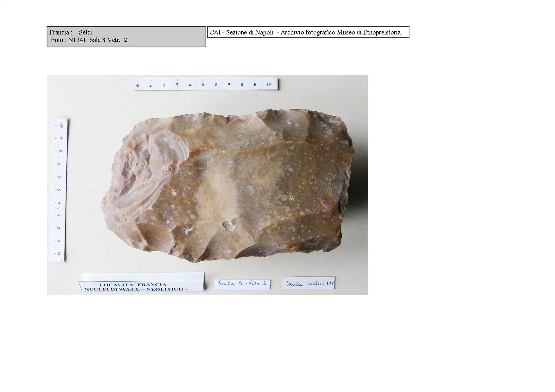555x392 pixels.
Task: Click the handwritten 'Senza codici INV' tag
Action: tap(309, 283)
